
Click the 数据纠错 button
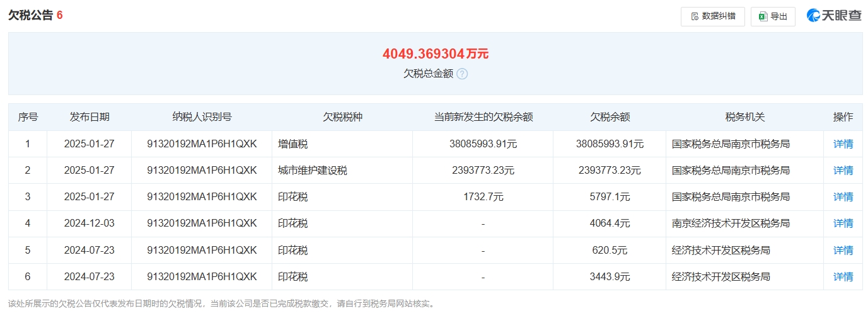(712, 16)
